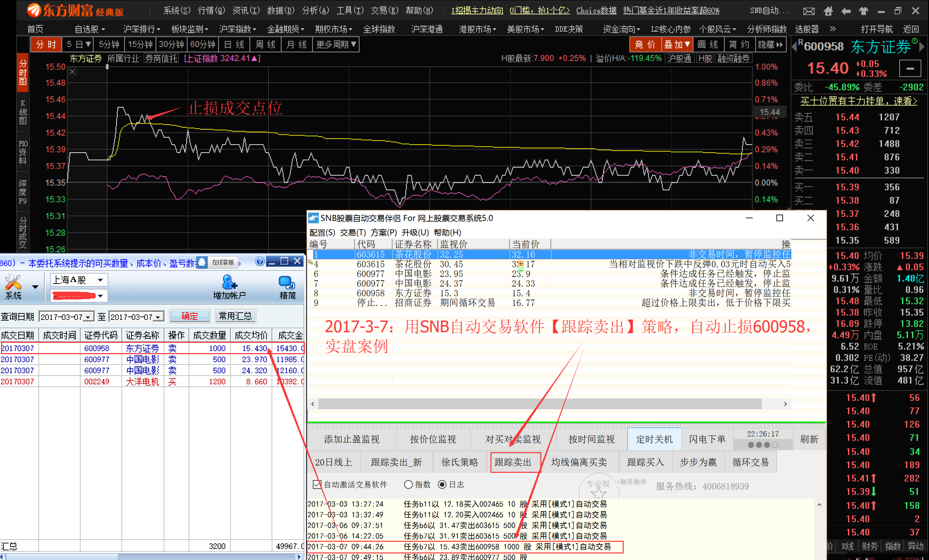The height and width of the screenshot is (560, 929).
Task: Open the start date 2017-03-07 dropdown
Action: click(x=88, y=317)
